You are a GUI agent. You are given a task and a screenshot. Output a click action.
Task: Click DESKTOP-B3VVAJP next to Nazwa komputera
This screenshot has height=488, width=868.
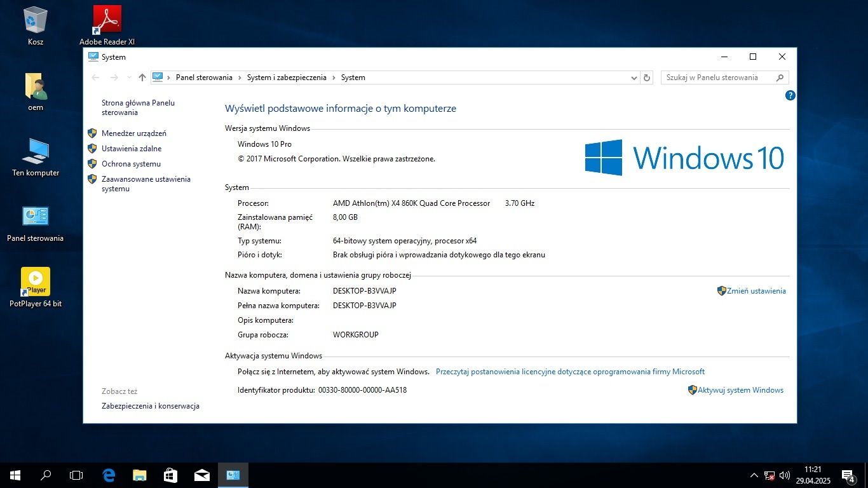[x=365, y=291]
